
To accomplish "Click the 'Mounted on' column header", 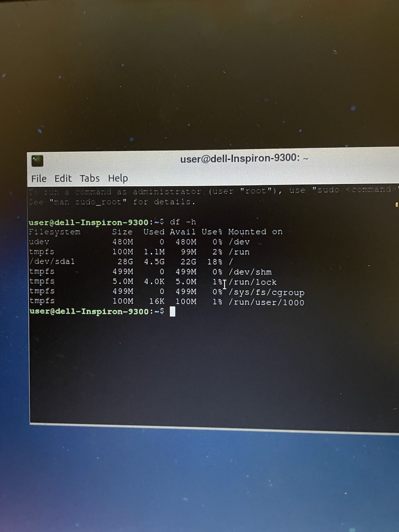I will [255, 232].
